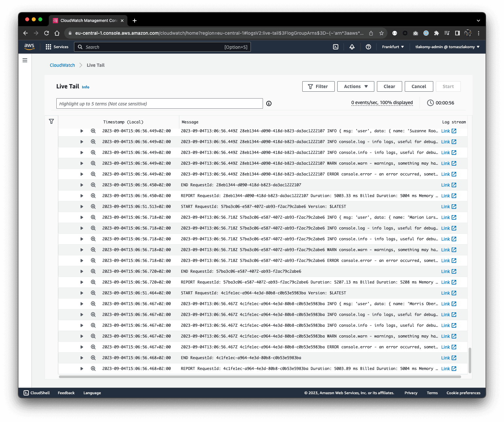Open the tlakomy-admin account menu
The image size is (504, 422).
[447, 47]
